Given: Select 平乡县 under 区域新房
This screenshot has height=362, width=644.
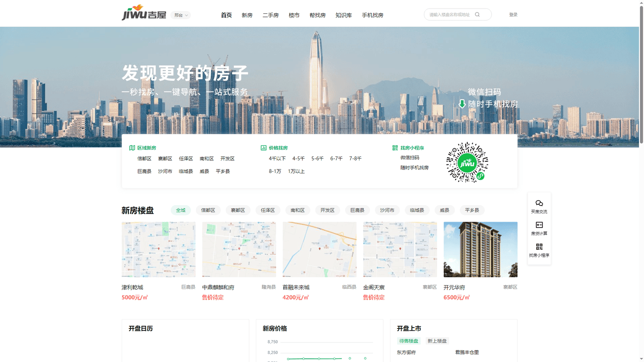Looking at the screenshot, I should (223, 171).
